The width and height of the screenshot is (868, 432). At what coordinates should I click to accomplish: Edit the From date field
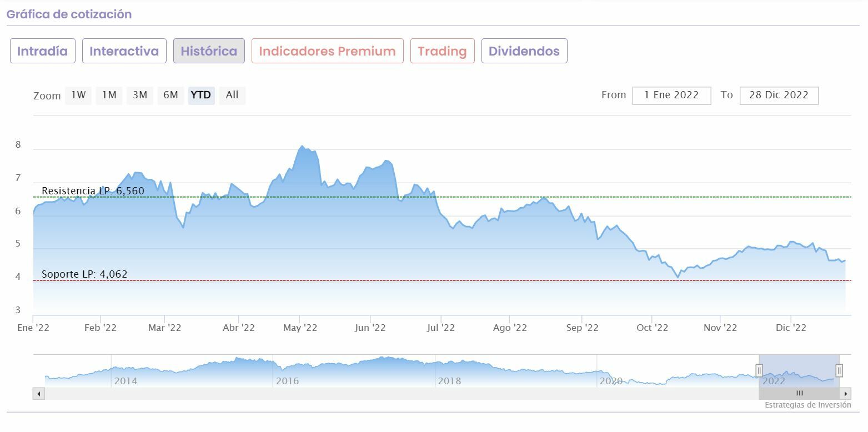[671, 95]
